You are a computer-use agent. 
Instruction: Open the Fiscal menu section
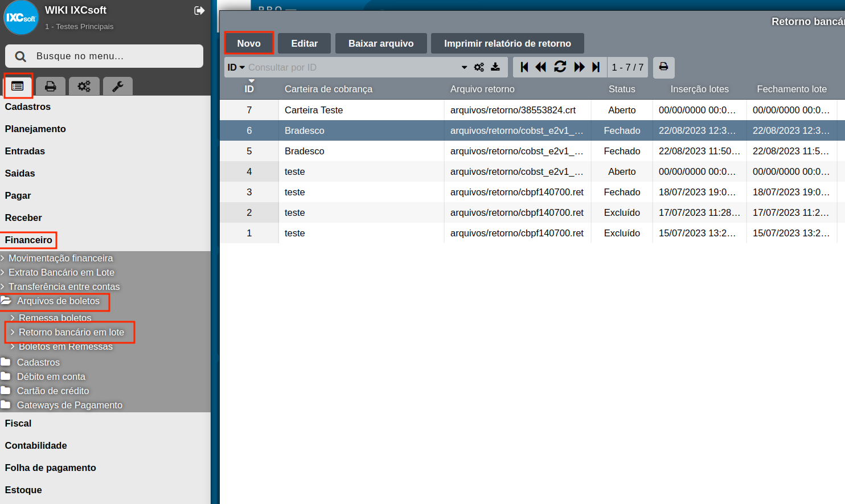[x=18, y=423]
